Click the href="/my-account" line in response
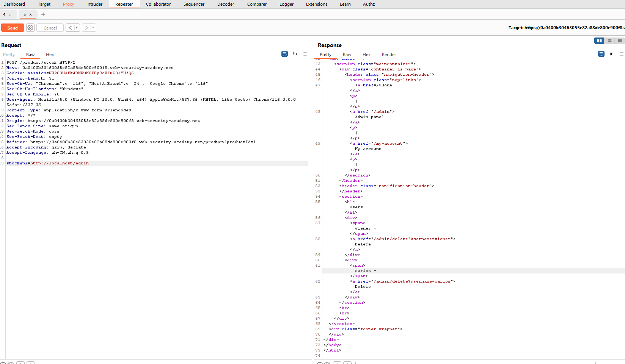The width and height of the screenshot is (625, 364). coord(379,144)
